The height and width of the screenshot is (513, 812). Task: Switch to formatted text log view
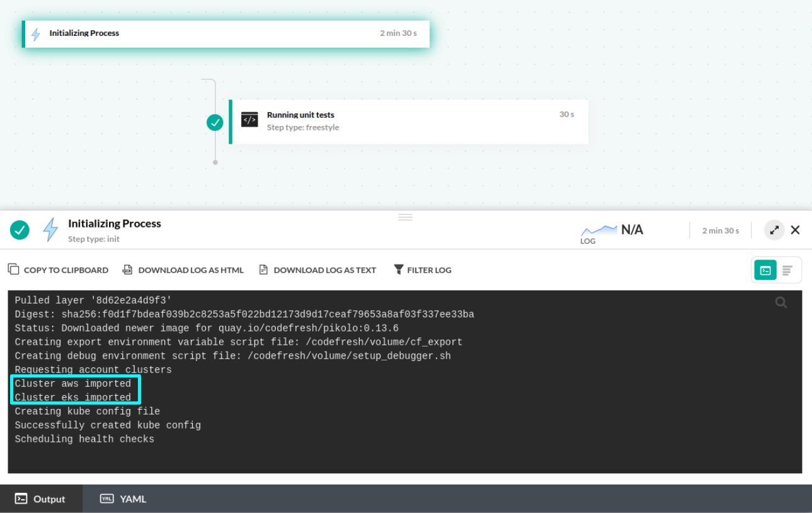tap(787, 270)
